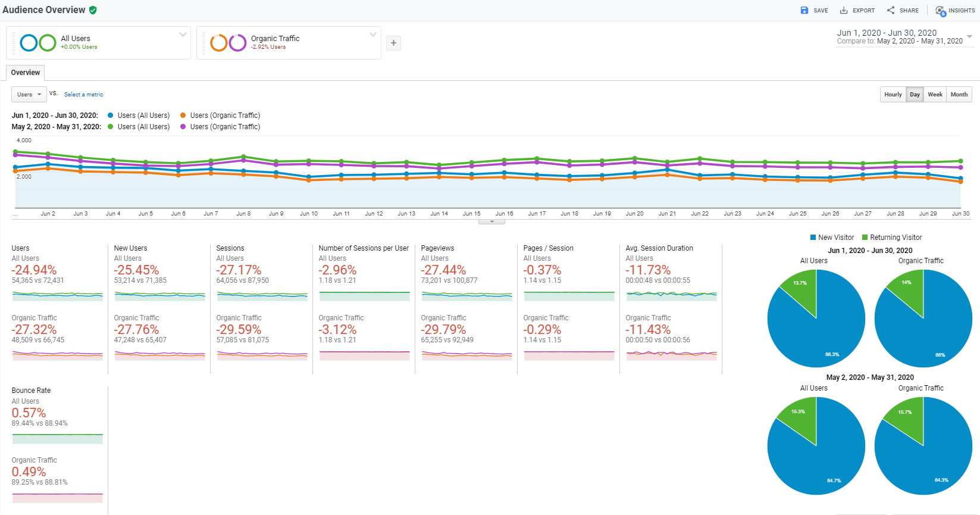Click the Organic Traffic segment circles icon
980x515 pixels.
click(x=228, y=43)
